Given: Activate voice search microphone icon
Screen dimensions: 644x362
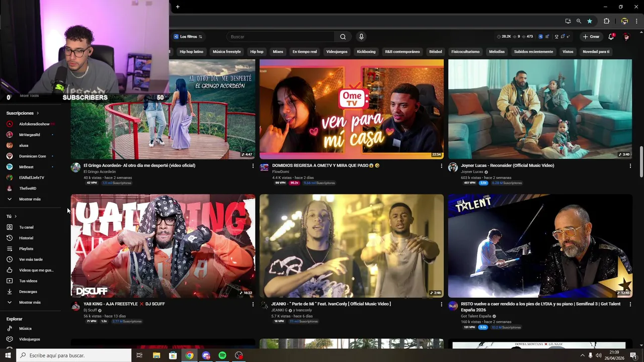Looking at the screenshot, I should [361, 37].
